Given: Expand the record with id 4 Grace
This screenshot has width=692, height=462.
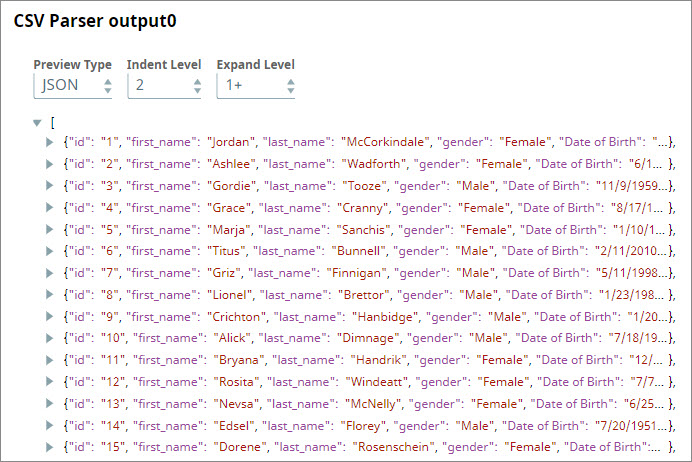Looking at the screenshot, I should [x=50, y=207].
